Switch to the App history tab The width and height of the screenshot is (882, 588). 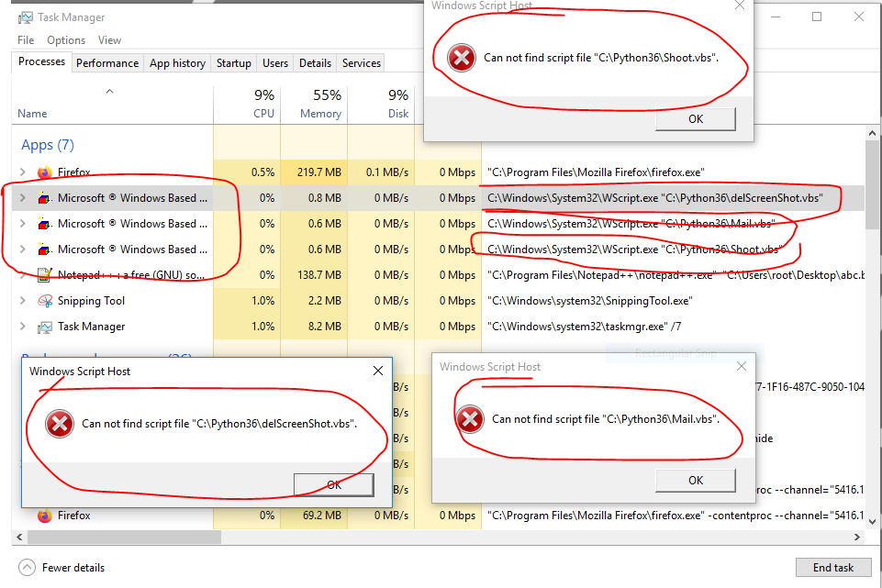tap(177, 63)
